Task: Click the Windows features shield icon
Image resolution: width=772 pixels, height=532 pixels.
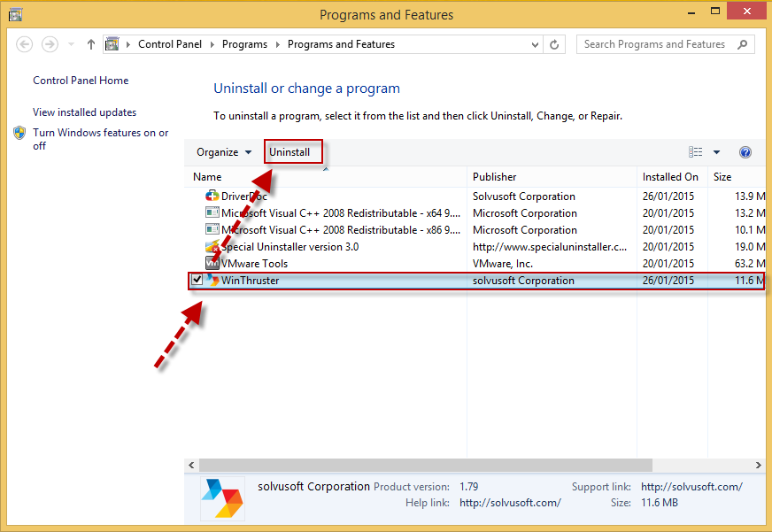Action: [x=19, y=133]
